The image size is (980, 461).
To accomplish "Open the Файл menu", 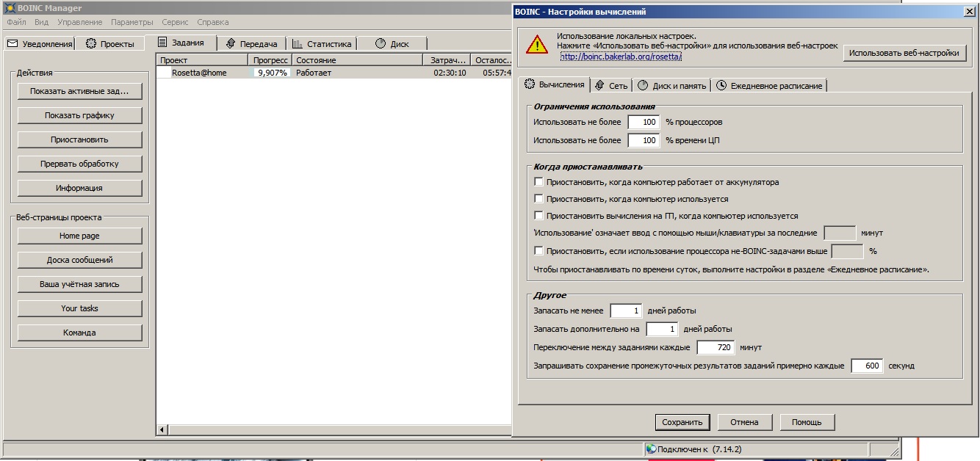I will [16, 22].
